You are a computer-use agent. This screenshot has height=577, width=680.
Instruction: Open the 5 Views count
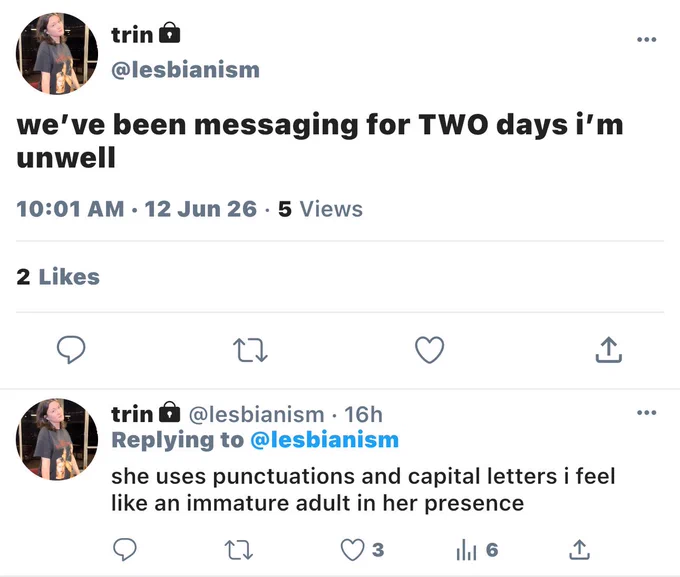(320, 209)
